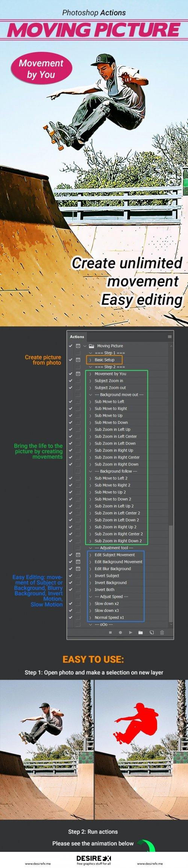The image size is (188, 868).
Task: Toggle the checkmark for Slow down x2
Action: [x=70, y=603]
